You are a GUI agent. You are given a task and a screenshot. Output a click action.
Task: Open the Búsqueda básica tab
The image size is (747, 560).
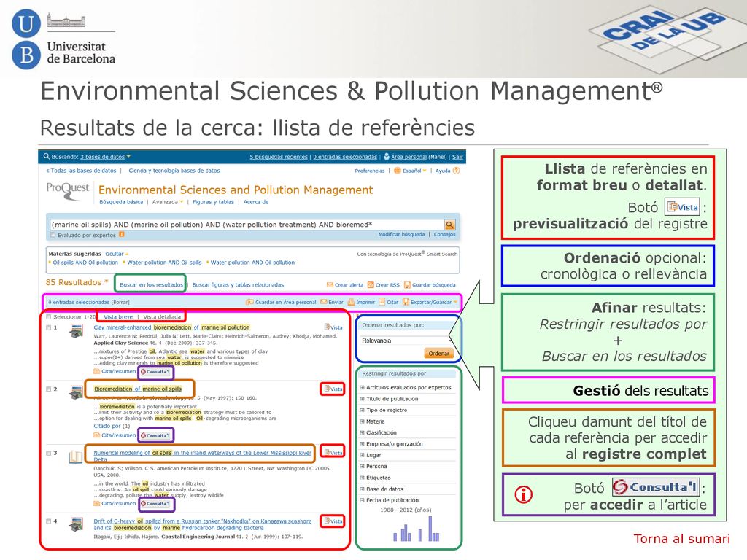tap(121, 202)
